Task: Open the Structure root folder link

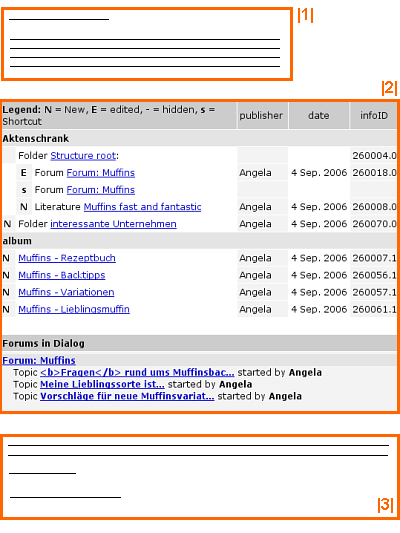Action: (83, 156)
